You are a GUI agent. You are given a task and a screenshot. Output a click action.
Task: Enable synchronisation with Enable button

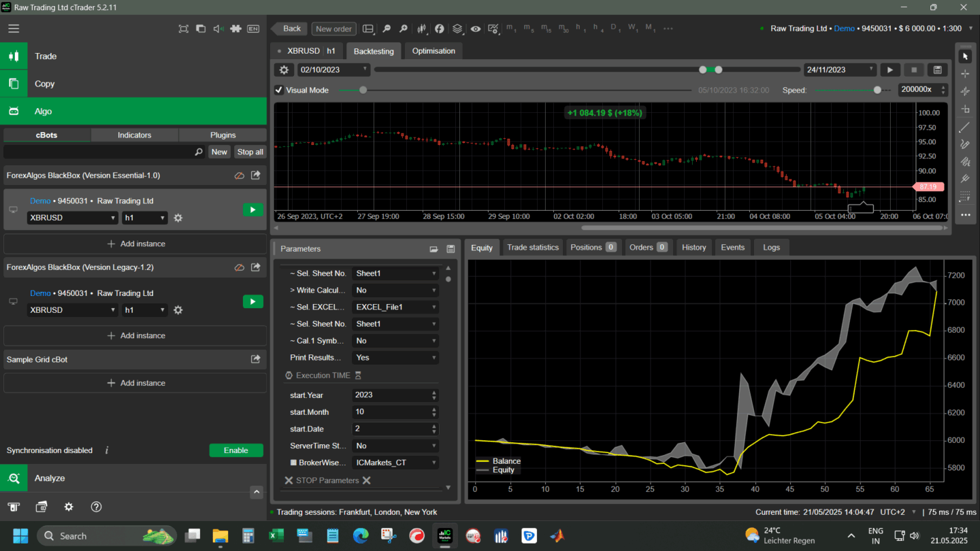tap(235, 450)
